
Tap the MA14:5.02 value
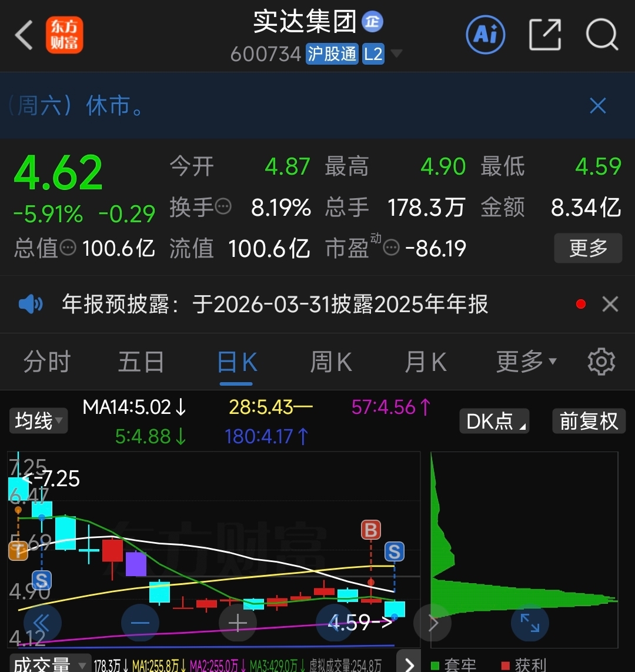coord(134,407)
